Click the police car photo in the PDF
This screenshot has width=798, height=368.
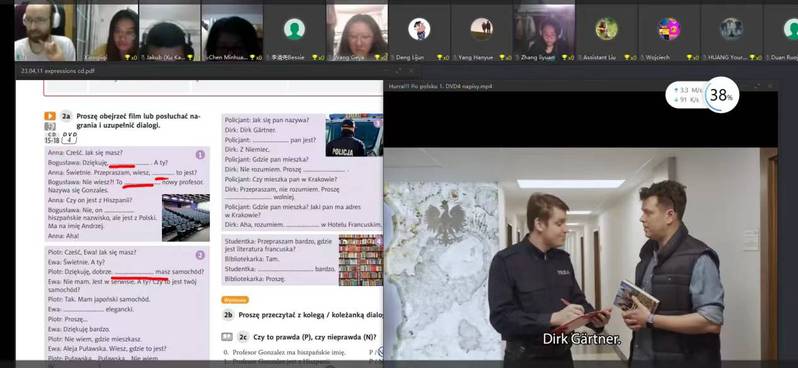354,135
